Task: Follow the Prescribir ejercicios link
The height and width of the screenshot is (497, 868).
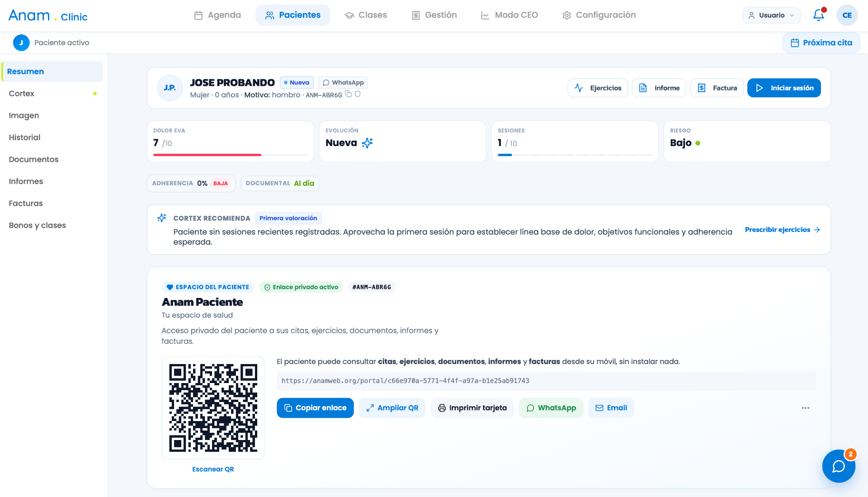Action: coord(782,230)
